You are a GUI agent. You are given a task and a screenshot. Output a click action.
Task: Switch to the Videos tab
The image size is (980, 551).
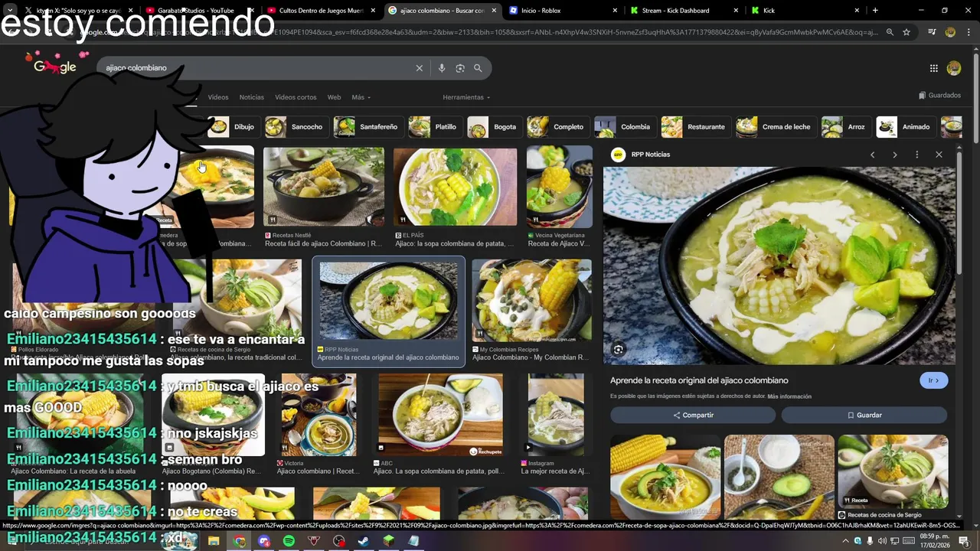point(218,97)
